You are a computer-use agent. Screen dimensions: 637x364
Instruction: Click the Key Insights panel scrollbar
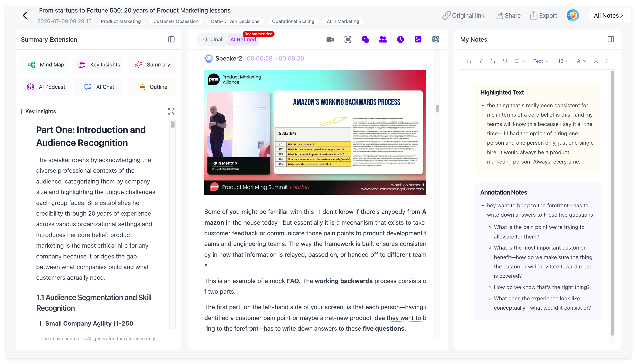pyautogui.click(x=173, y=124)
